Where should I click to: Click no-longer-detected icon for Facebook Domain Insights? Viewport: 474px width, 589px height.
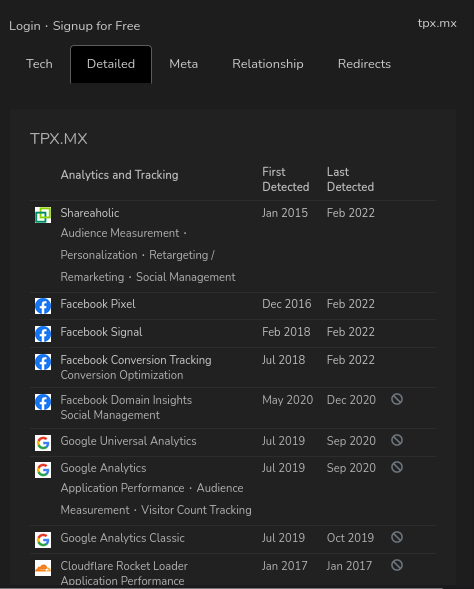pyautogui.click(x=397, y=399)
